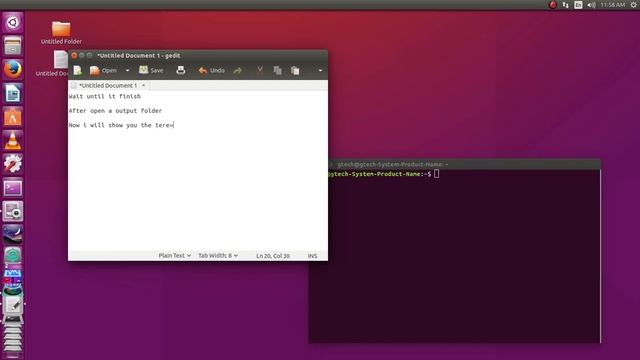
Task: Redo using the green arrow icon
Action: point(238,71)
